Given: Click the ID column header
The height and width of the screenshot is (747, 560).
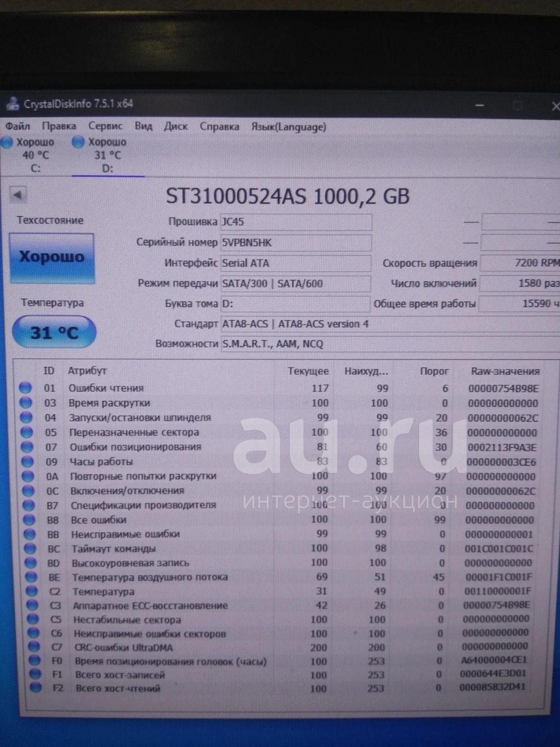Looking at the screenshot, I should coord(49,371).
